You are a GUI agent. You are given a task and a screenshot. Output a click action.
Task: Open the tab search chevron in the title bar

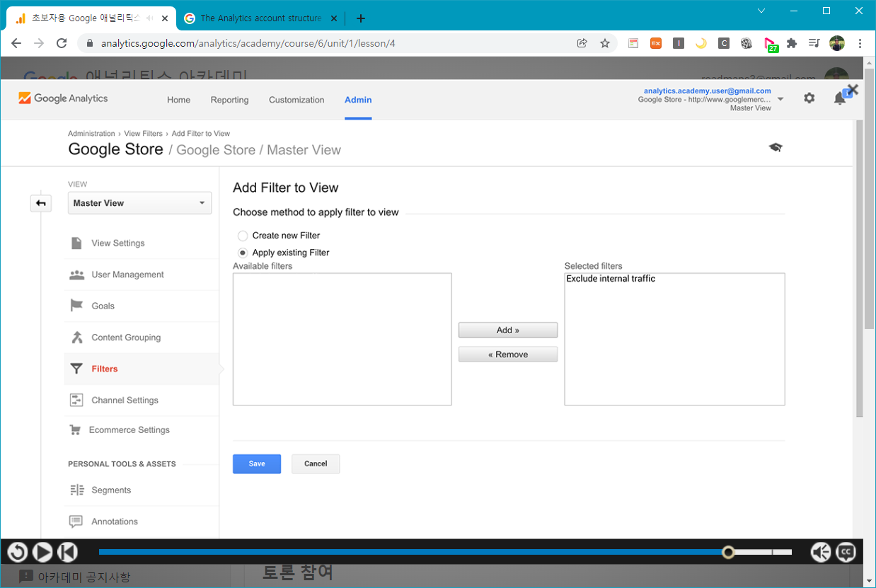pyautogui.click(x=761, y=11)
